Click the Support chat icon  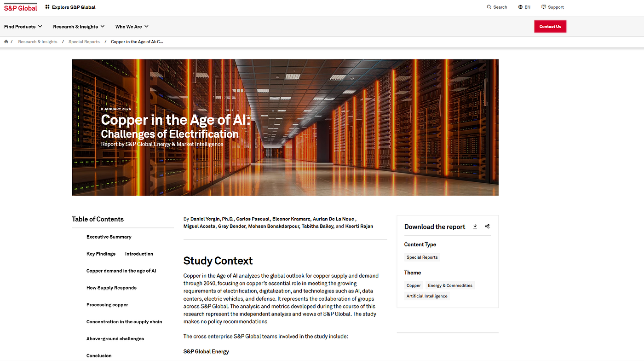click(x=544, y=7)
